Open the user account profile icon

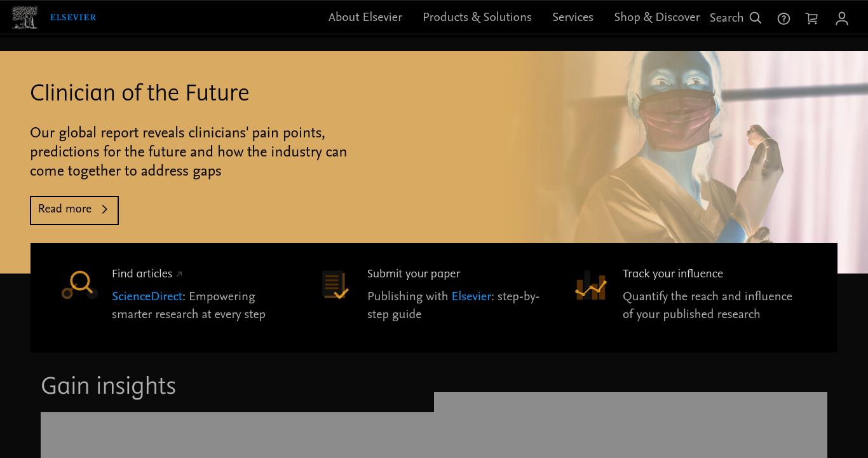[842, 18]
